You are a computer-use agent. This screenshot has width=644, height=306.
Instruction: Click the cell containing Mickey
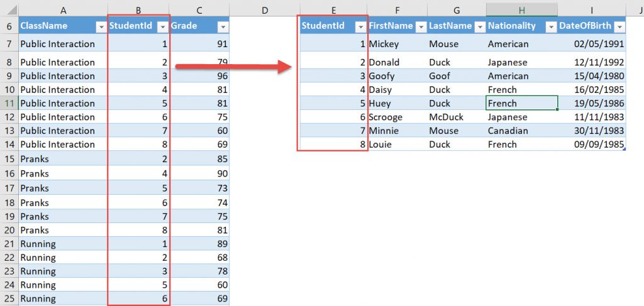[396, 44]
